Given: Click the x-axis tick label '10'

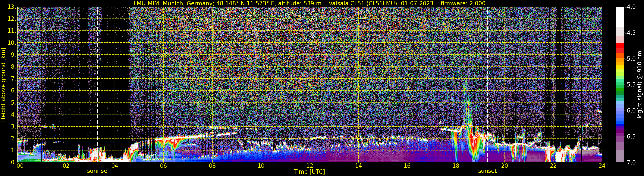Looking at the screenshot, I should 261,166.
